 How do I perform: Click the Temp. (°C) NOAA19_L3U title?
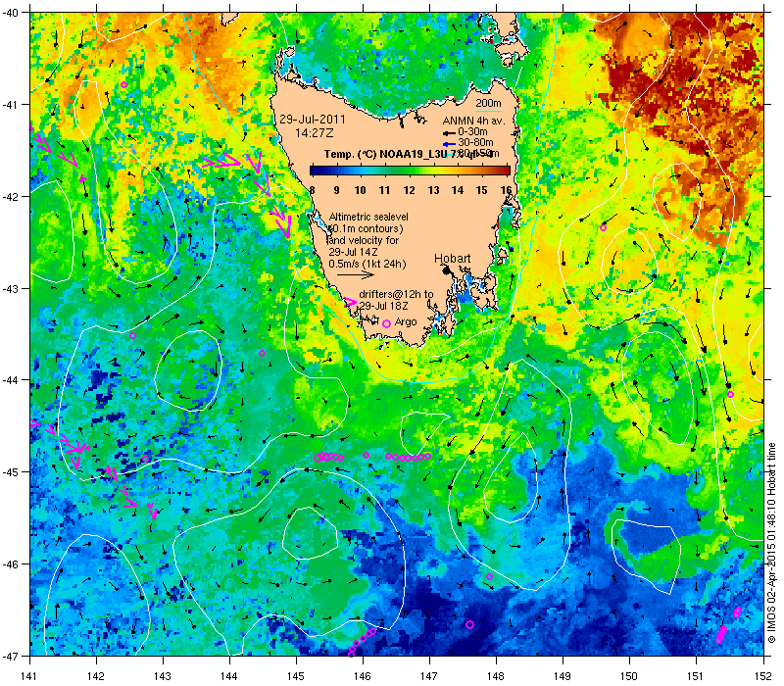tap(387, 154)
